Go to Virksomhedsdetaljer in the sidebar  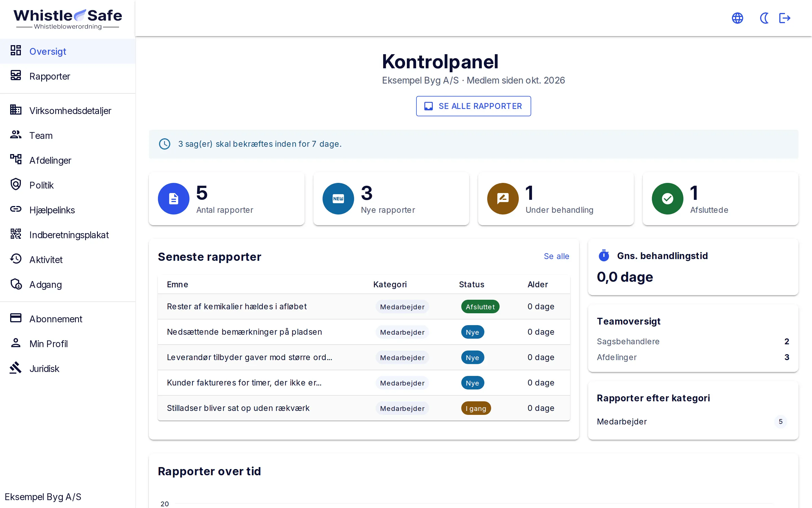coord(68,111)
